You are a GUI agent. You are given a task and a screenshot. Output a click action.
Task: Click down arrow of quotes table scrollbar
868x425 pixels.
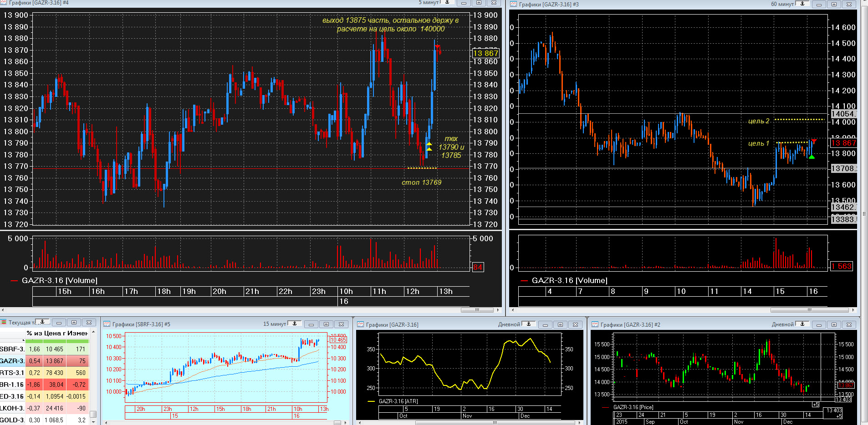tap(93, 422)
